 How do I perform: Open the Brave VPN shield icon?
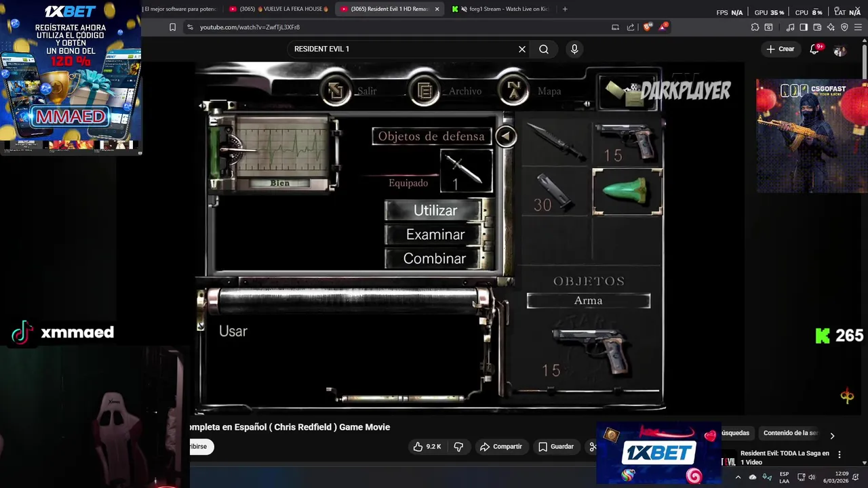(x=844, y=27)
